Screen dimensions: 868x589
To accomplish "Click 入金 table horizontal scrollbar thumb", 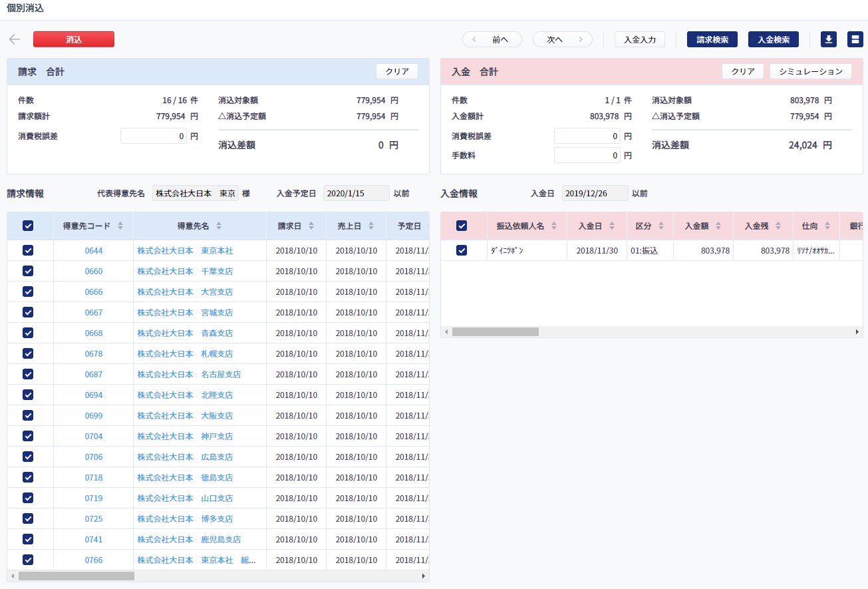I will [496, 331].
